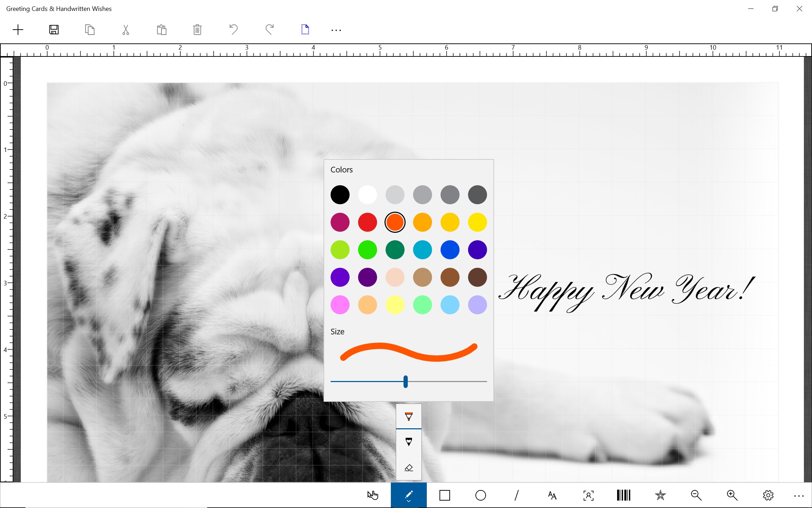Open the photo capture tool

click(588, 495)
